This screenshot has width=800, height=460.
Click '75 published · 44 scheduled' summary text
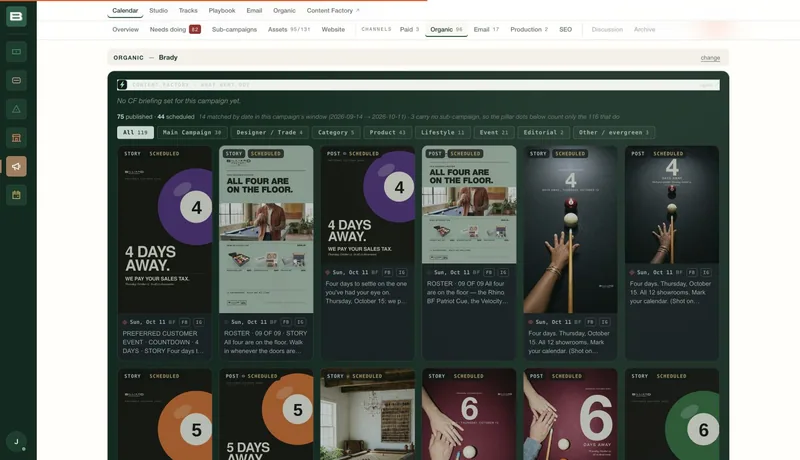[156, 117]
